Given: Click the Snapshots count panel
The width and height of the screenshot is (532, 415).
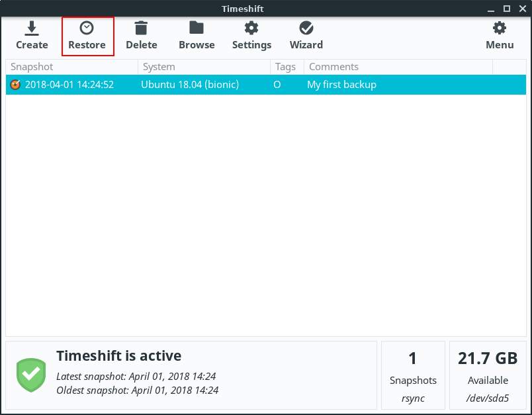Looking at the screenshot, I should pos(412,375).
